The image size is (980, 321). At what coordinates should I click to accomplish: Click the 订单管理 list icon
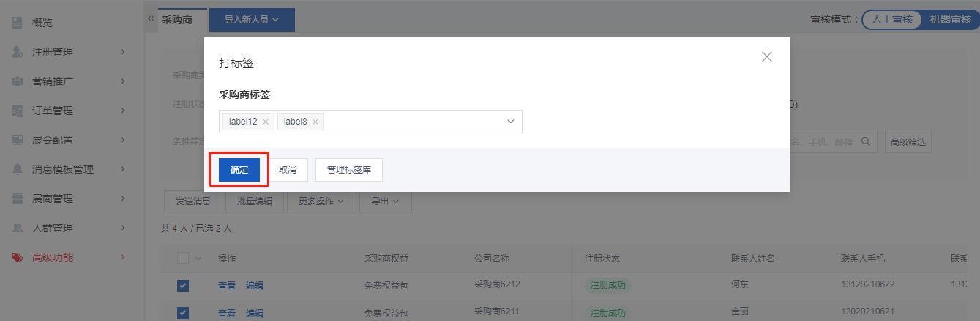[x=18, y=111]
